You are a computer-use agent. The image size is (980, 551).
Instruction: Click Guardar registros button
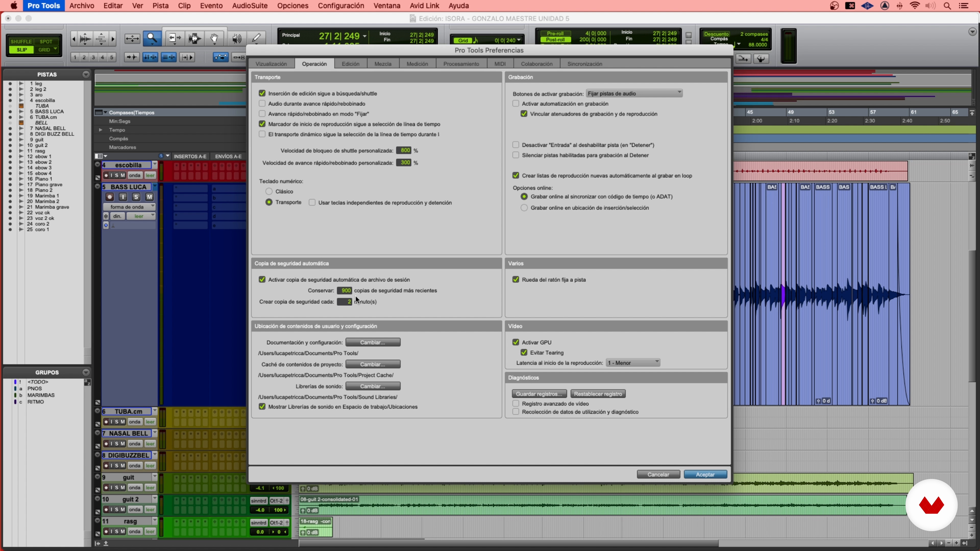[539, 394]
